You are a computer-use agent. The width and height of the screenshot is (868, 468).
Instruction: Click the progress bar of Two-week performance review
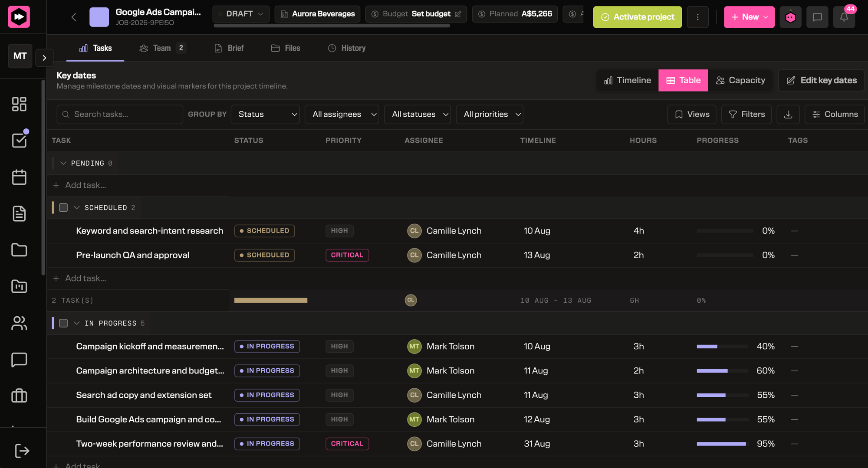pyautogui.click(x=723, y=444)
